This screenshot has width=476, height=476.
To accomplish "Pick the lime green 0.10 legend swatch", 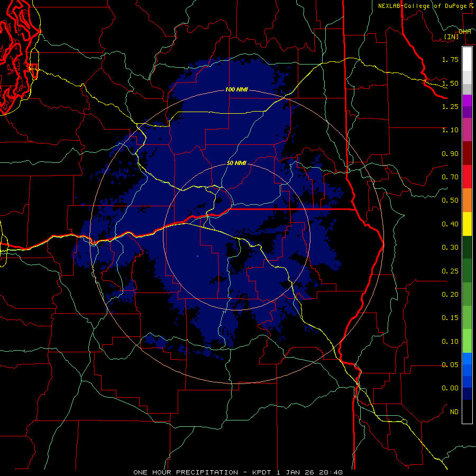I will (x=467, y=341).
